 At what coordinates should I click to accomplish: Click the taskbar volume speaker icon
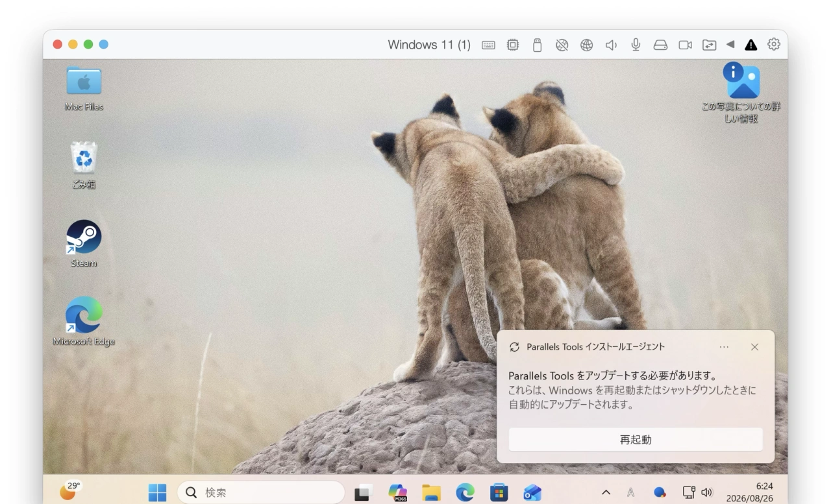(x=706, y=493)
